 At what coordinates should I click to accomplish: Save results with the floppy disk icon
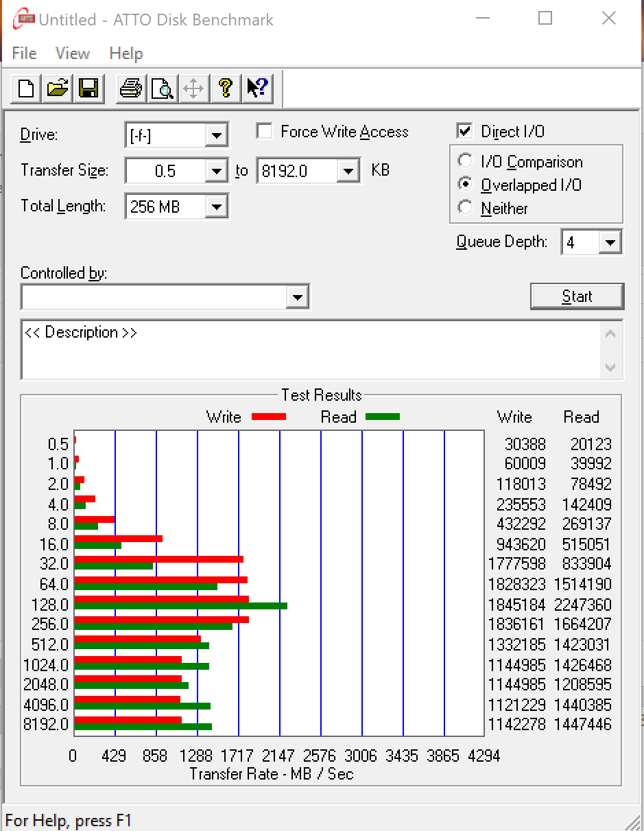[88, 89]
